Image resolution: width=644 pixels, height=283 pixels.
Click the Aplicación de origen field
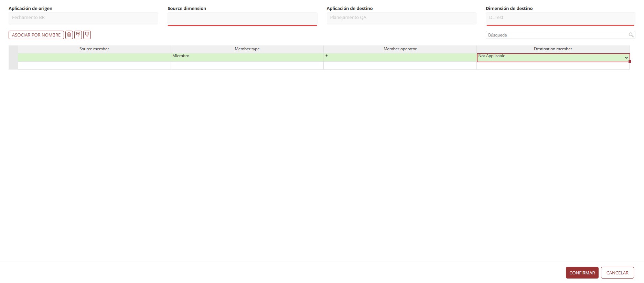point(83,18)
